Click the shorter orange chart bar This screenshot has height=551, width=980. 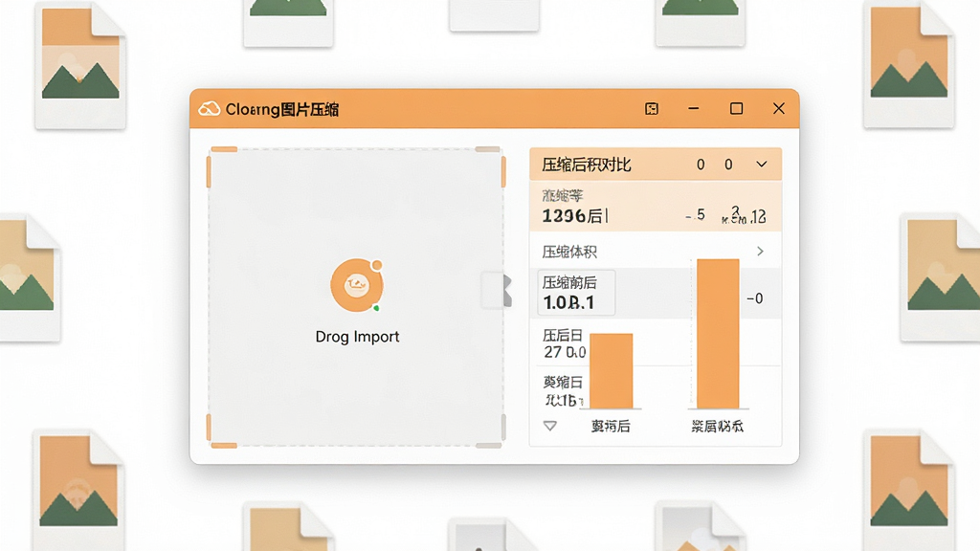click(612, 371)
